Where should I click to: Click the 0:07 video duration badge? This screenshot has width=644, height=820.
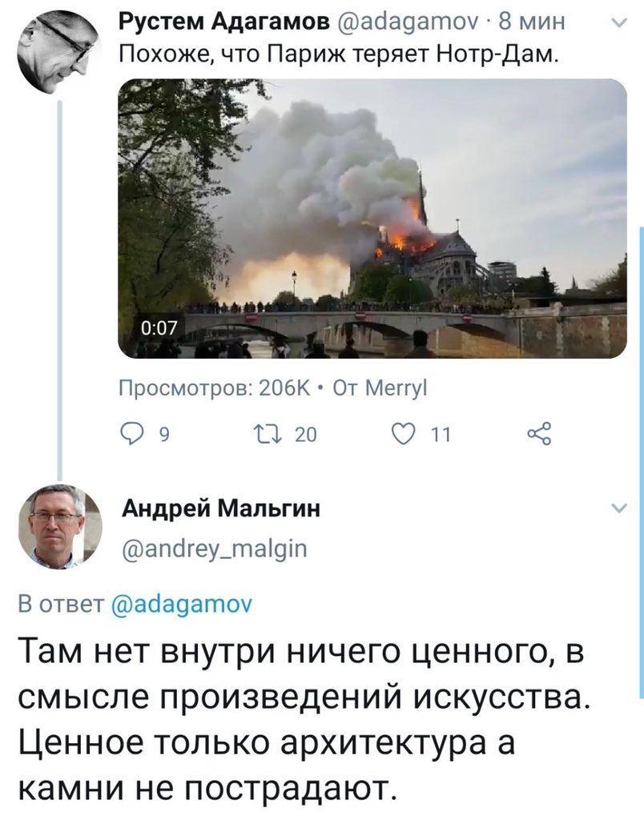[x=159, y=328]
